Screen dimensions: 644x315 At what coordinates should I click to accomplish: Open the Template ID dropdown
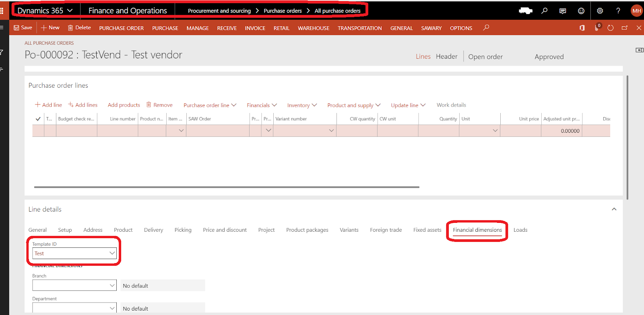(x=112, y=253)
